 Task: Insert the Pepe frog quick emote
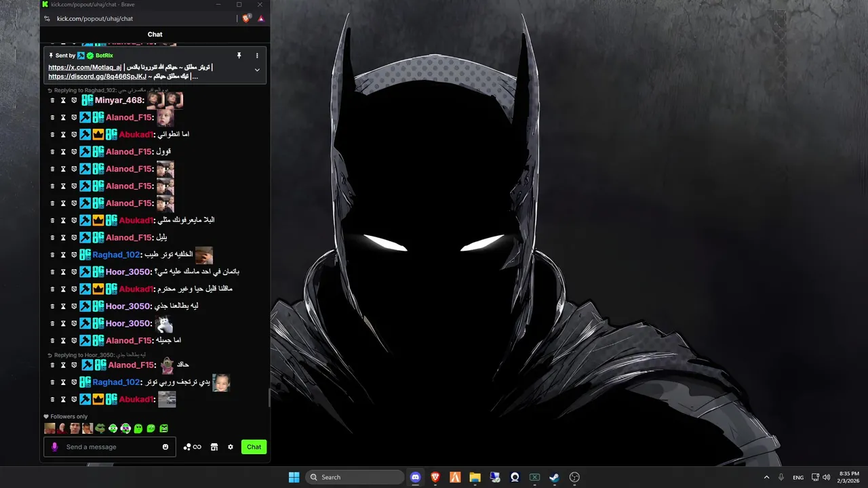tap(100, 428)
